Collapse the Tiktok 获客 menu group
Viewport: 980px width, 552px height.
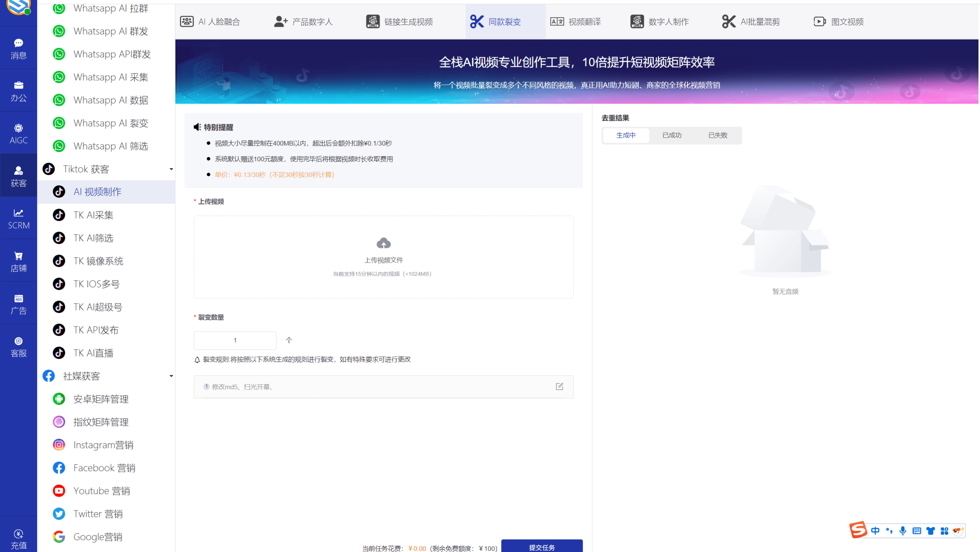171,169
